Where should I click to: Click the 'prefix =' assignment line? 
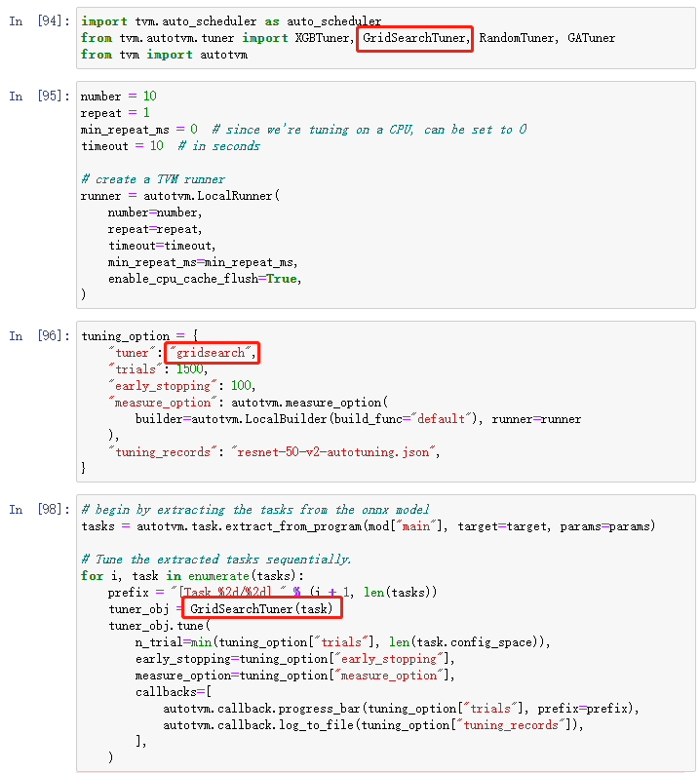pos(273,592)
